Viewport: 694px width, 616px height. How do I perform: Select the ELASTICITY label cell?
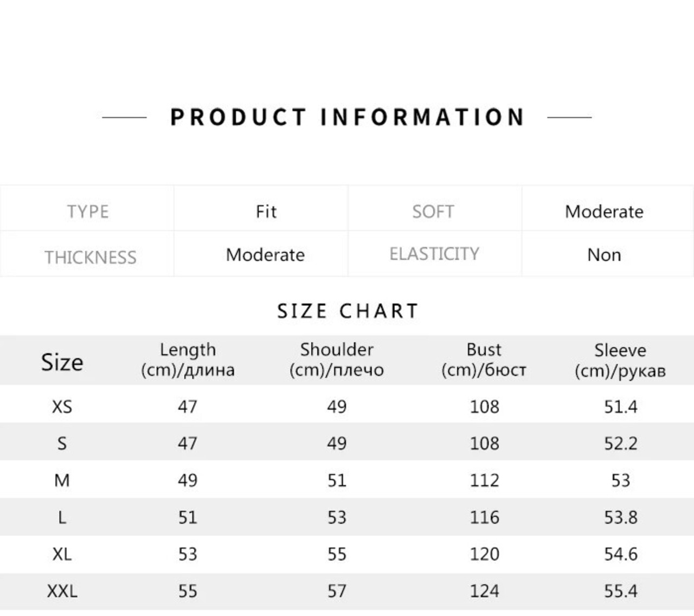coord(435,254)
